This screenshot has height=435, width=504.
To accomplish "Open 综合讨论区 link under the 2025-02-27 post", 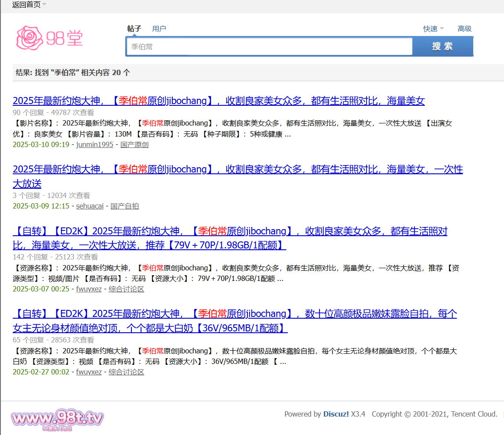I will tap(127, 372).
